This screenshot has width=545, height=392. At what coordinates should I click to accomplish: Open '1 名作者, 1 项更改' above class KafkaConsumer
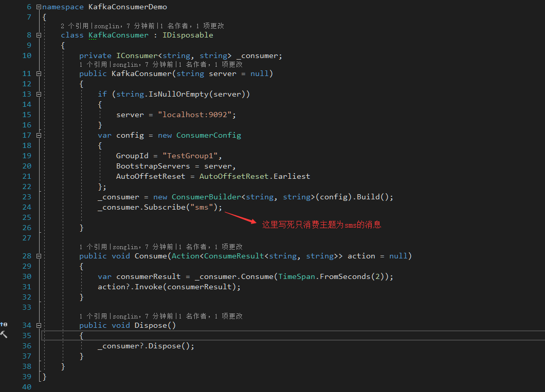point(192,26)
